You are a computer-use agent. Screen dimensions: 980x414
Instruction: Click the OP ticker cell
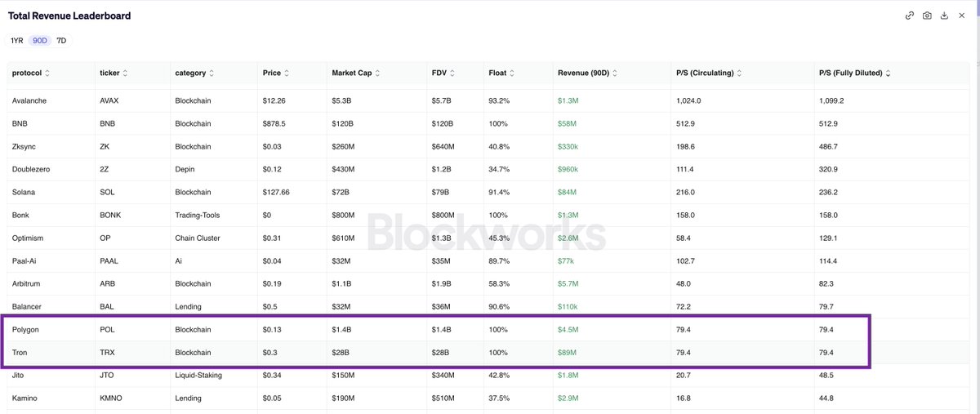[105, 238]
